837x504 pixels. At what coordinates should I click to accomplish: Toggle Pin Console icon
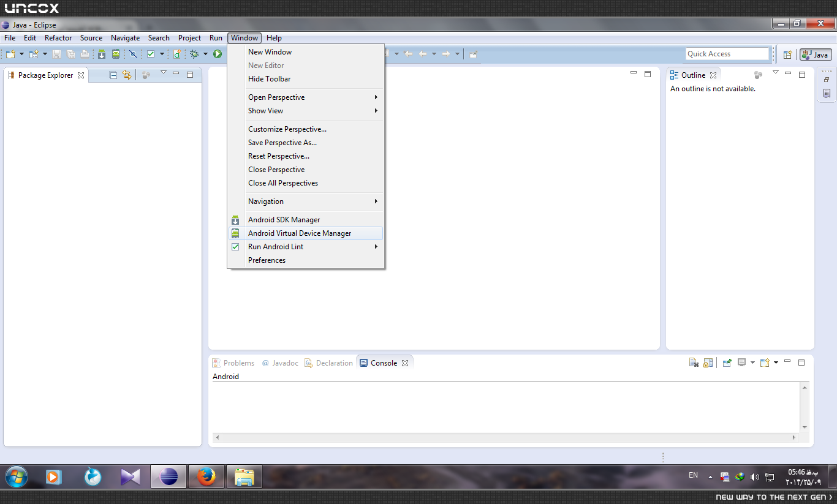coord(727,363)
